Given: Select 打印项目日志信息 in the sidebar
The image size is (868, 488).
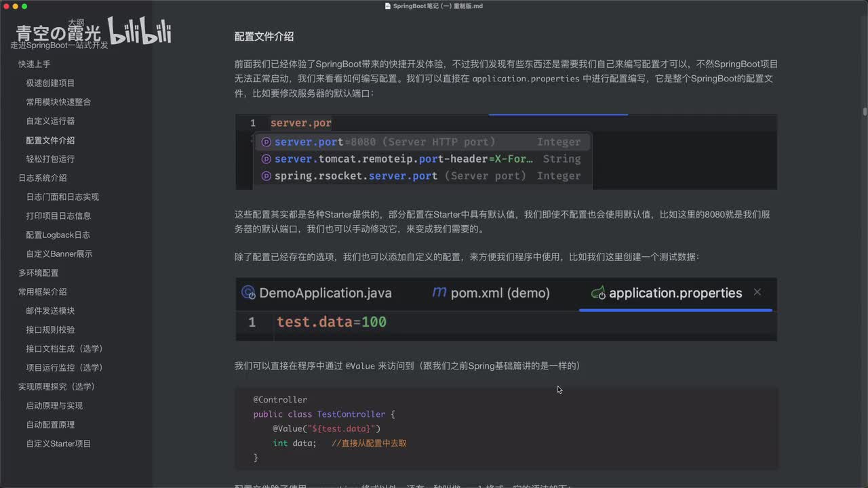Looking at the screenshot, I should tap(58, 216).
